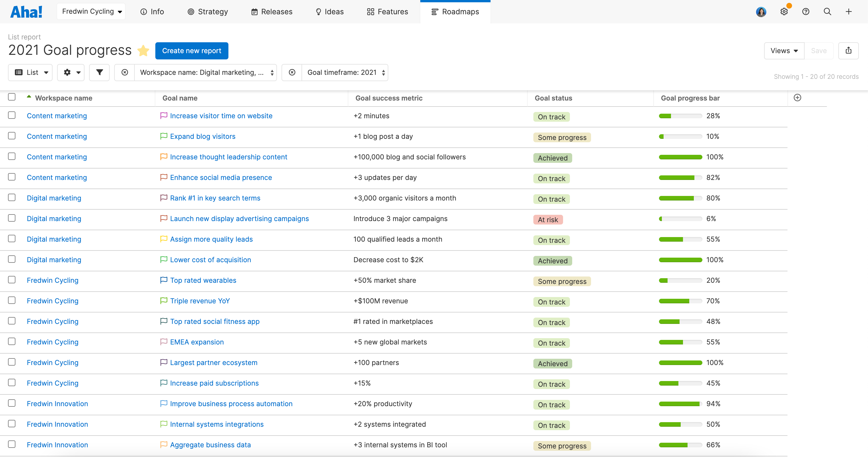
Task: Click the share/export icon near Save
Action: coord(849,51)
